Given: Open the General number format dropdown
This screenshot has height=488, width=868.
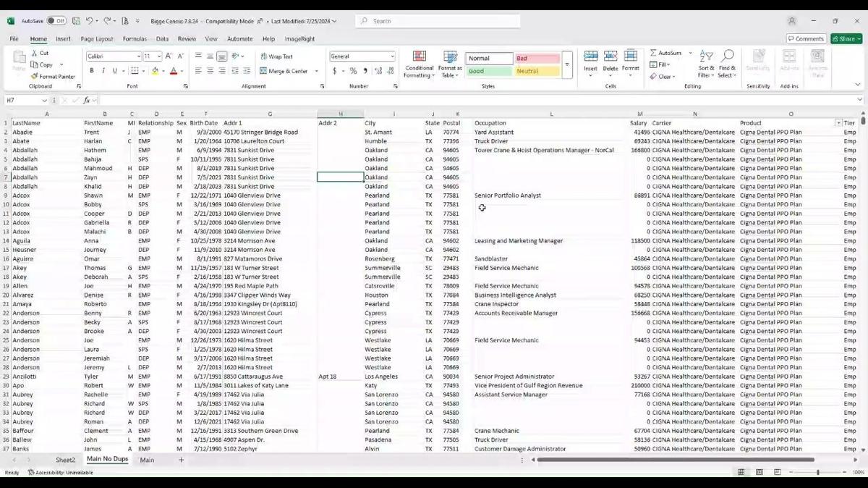Looking at the screenshot, I should coord(393,56).
